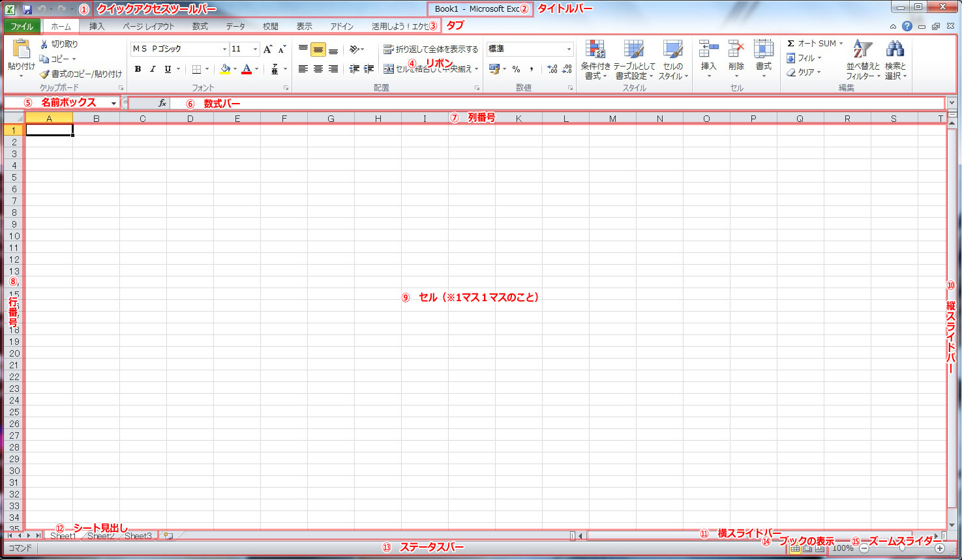The image size is (962, 560).
Task: Click the decrease indent icon
Action: click(x=354, y=68)
